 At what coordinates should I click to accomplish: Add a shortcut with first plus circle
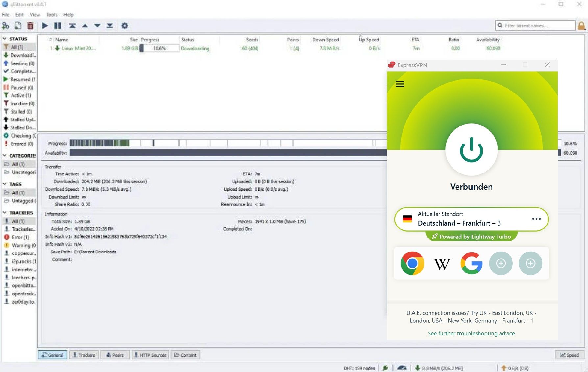click(x=501, y=263)
